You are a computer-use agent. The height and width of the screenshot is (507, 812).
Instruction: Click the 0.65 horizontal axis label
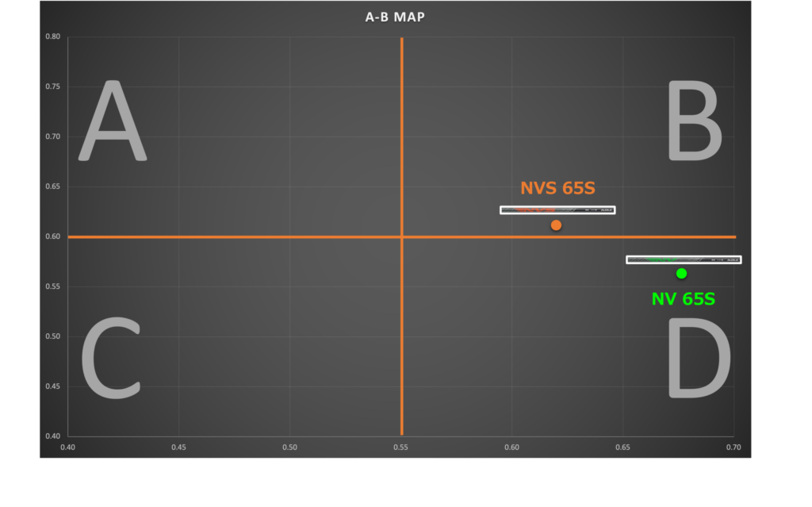(622, 447)
